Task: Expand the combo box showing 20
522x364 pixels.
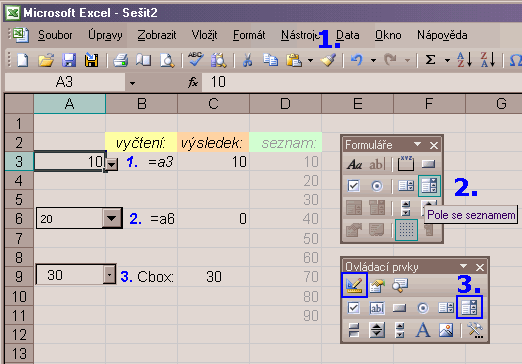Action: coord(111,218)
